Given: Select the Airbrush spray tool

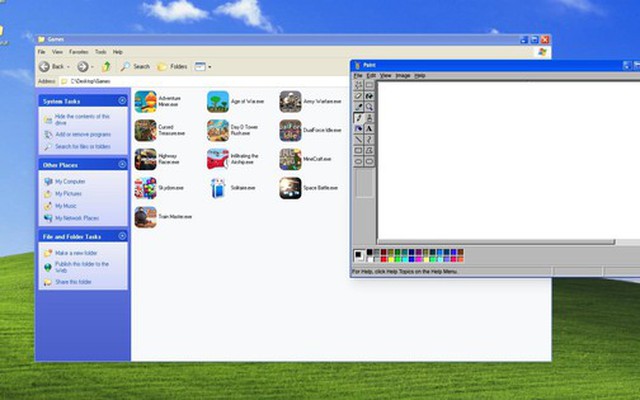Looking at the screenshot, I should pos(358,129).
